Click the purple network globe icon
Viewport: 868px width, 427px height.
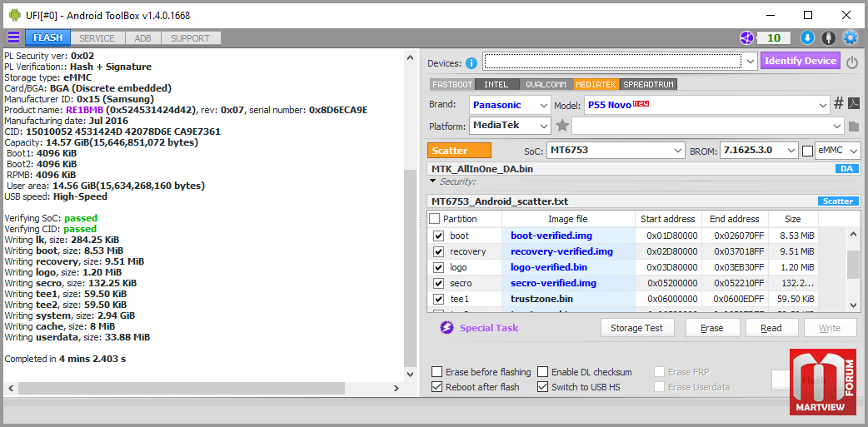tap(746, 37)
